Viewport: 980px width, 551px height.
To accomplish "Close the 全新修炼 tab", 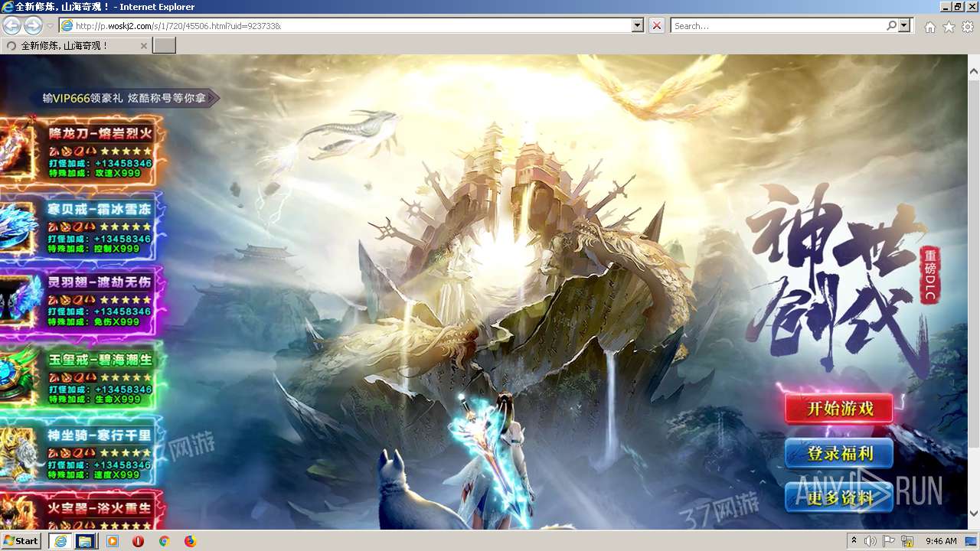I will click(x=143, y=46).
